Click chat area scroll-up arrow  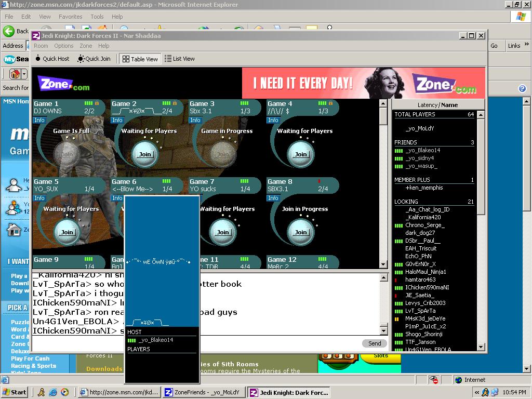383,278
